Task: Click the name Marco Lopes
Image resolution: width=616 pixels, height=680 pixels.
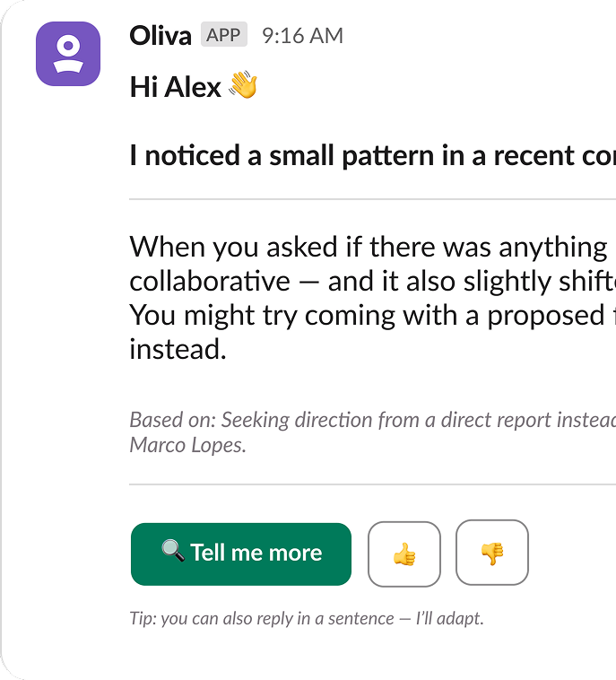Action: (187, 445)
